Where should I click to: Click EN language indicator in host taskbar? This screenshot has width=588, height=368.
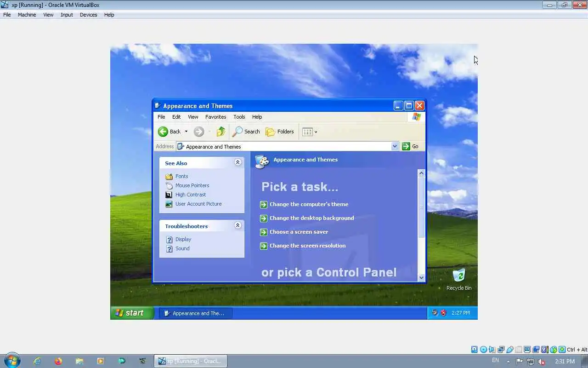click(x=495, y=360)
